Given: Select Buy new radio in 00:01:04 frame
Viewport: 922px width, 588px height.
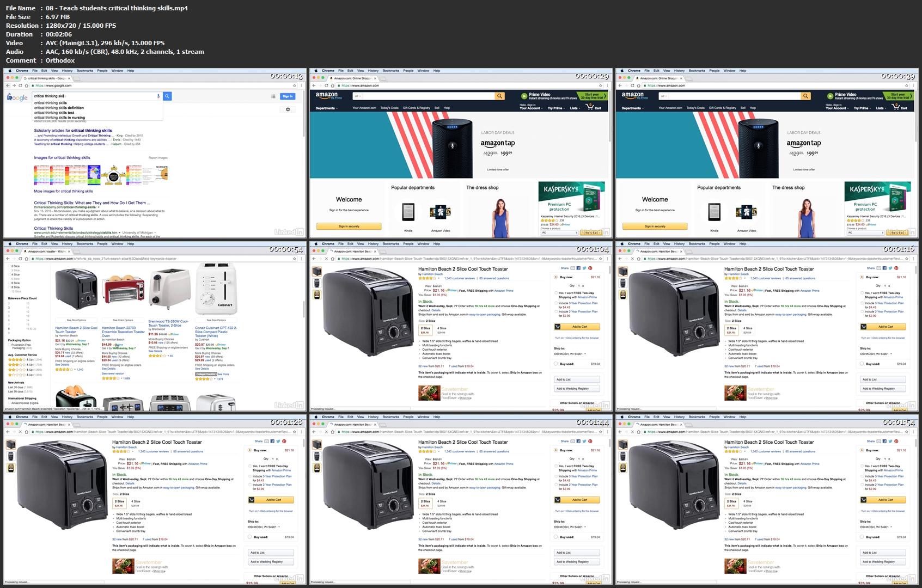Looking at the screenshot, I should [x=555, y=277].
